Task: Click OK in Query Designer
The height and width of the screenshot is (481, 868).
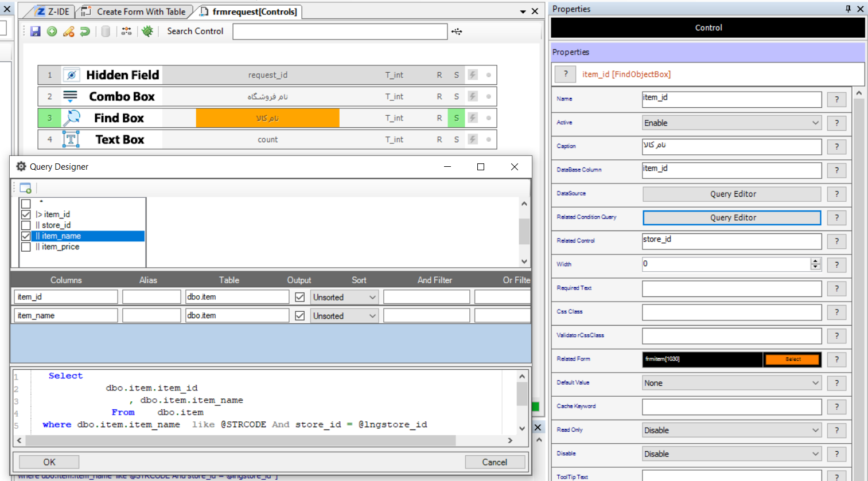Action: (49, 462)
